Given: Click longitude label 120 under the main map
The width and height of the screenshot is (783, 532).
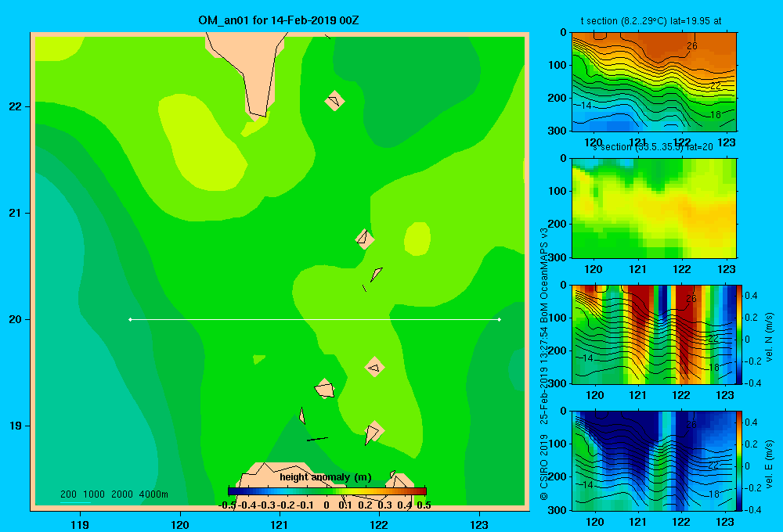Looking at the screenshot, I should [180, 525].
